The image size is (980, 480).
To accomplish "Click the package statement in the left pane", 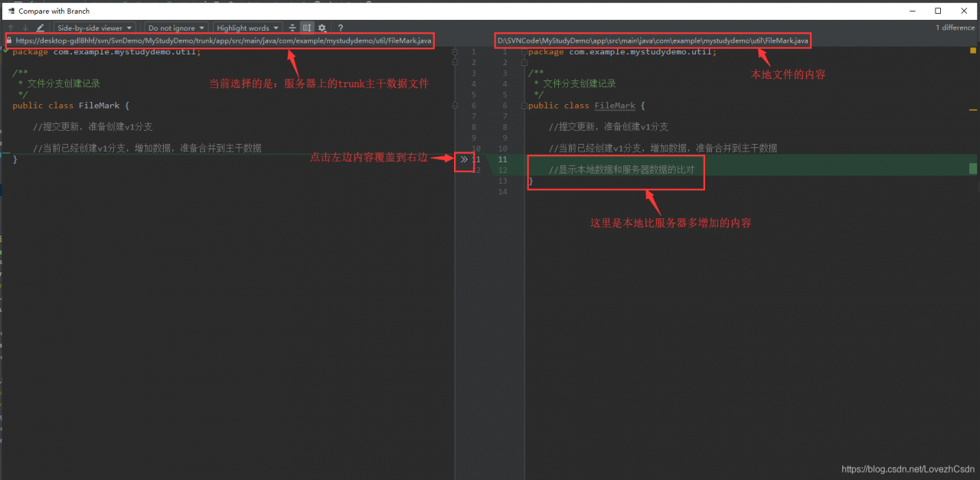I will (x=106, y=52).
